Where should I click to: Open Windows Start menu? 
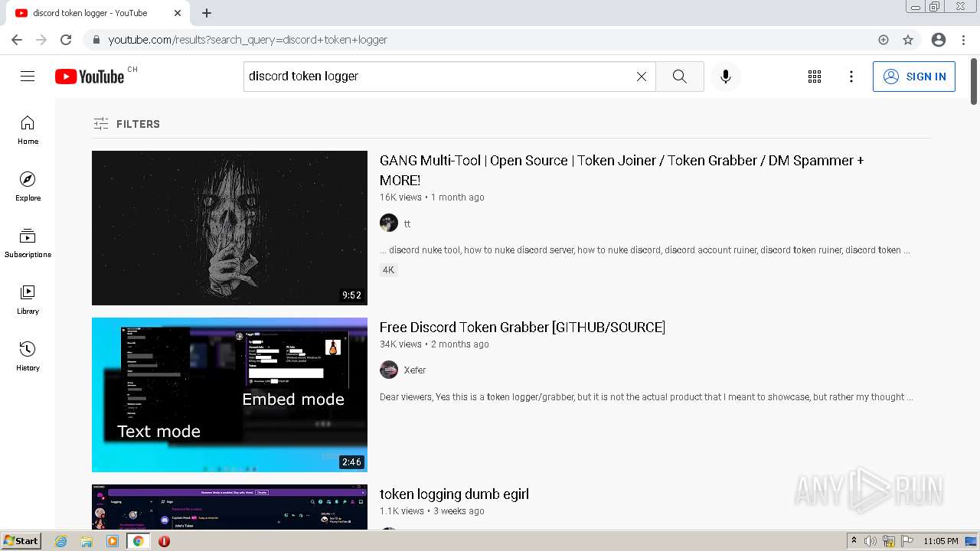(21, 541)
